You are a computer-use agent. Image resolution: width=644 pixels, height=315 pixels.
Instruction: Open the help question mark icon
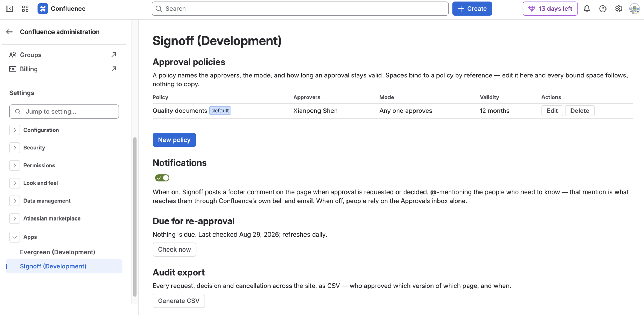(x=603, y=9)
